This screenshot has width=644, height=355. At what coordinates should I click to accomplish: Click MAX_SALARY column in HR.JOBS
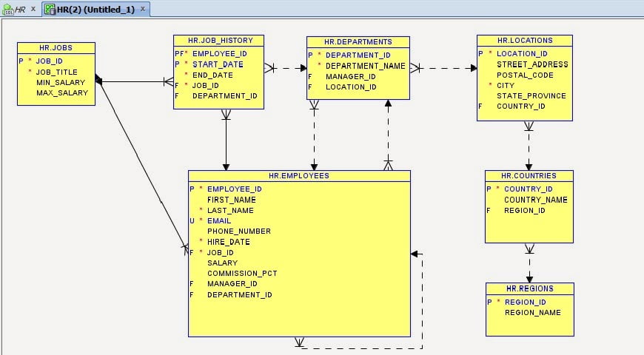pyautogui.click(x=62, y=93)
